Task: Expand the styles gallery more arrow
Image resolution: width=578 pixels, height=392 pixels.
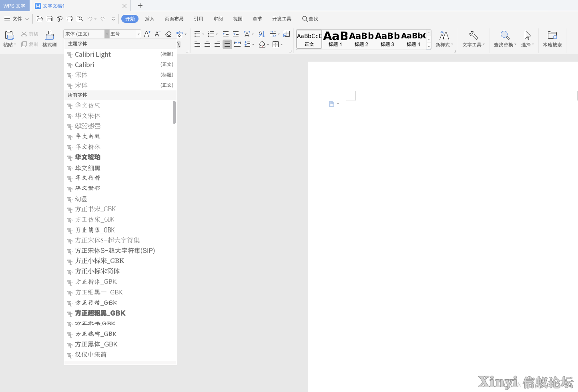Action: point(429,46)
